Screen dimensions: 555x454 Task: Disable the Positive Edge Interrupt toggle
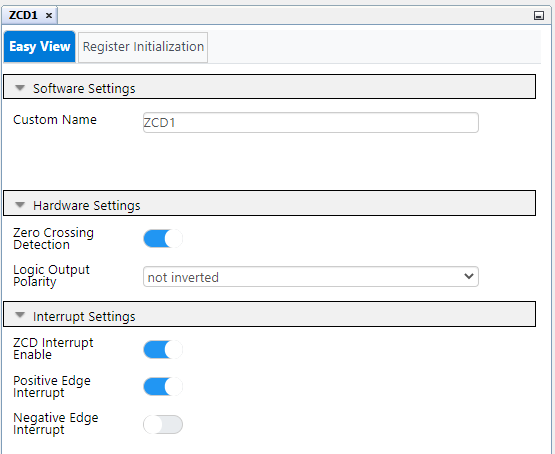pos(163,386)
